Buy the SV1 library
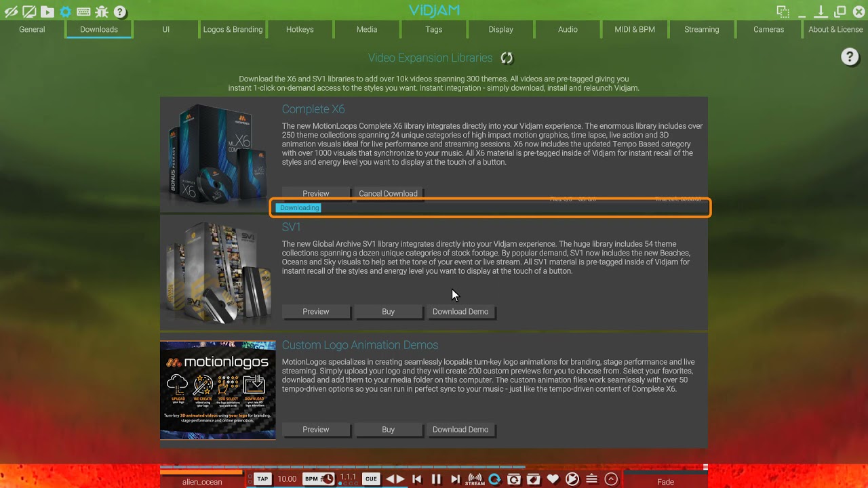The width and height of the screenshot is (868, 488). coord(388,312)
